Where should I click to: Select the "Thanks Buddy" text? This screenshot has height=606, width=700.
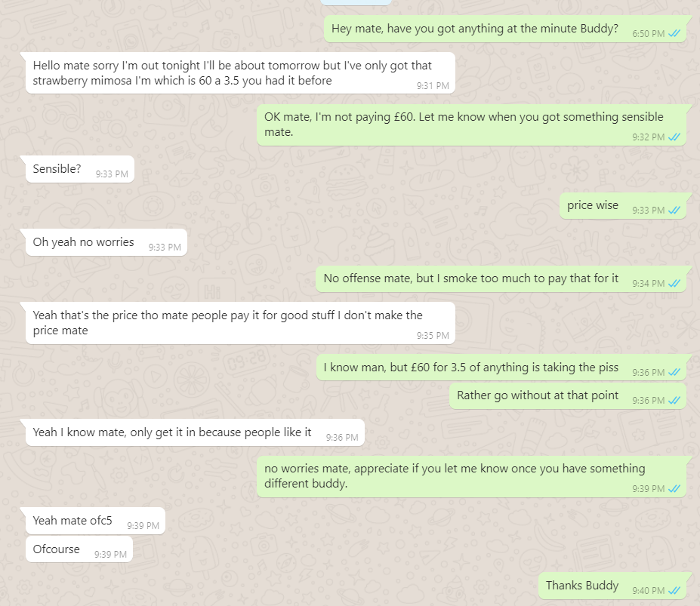coord(582,586)
